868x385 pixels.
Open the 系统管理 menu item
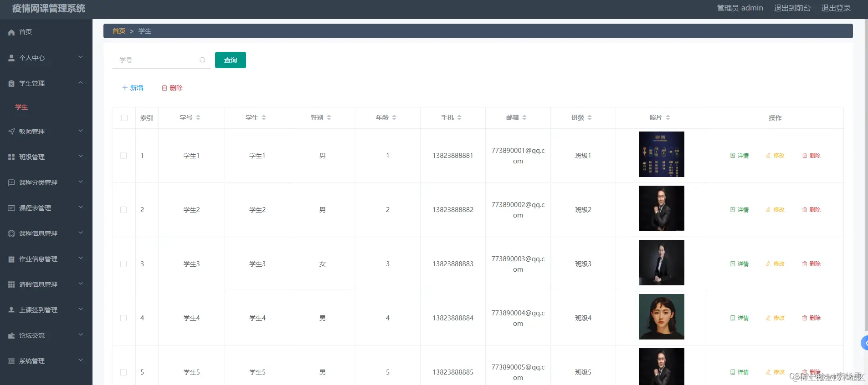(46, 361)
